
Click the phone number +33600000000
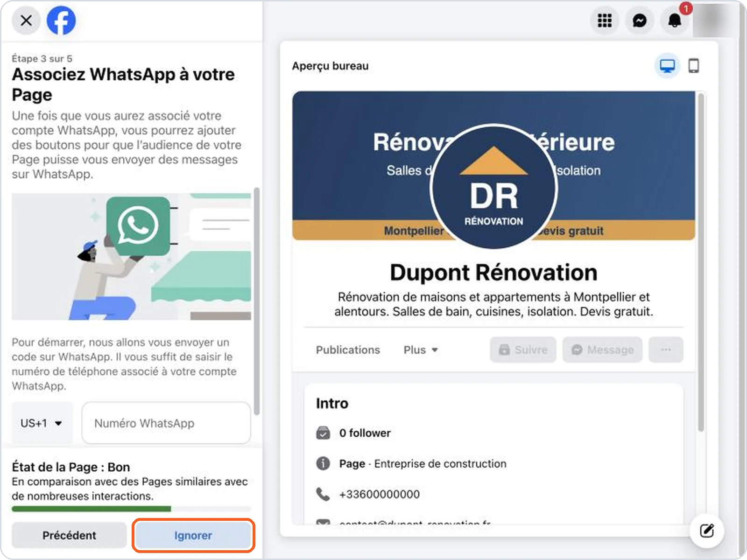(380, 494)
